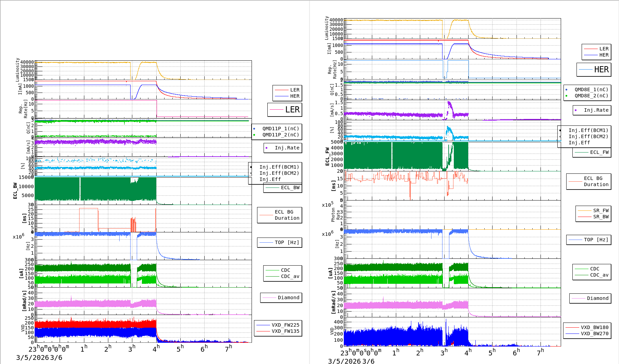Click the Diamond legend in right panel
619x364 pixels.
coord(597,298)
